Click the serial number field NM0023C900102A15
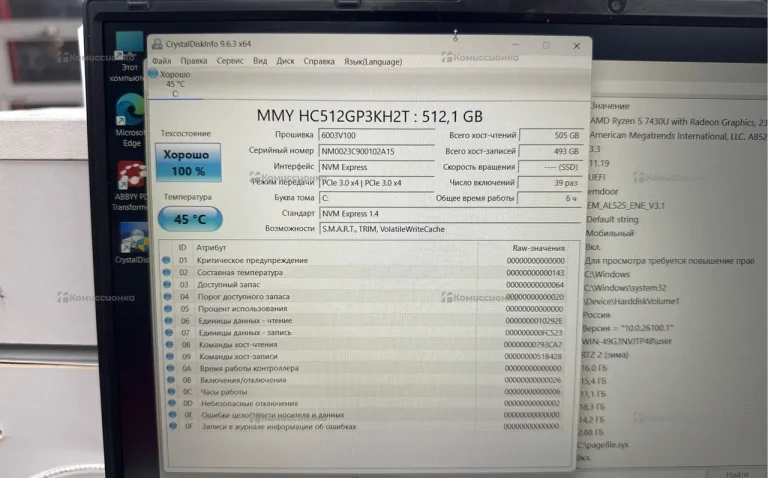 pyautogui.click(x=376, y=151)
